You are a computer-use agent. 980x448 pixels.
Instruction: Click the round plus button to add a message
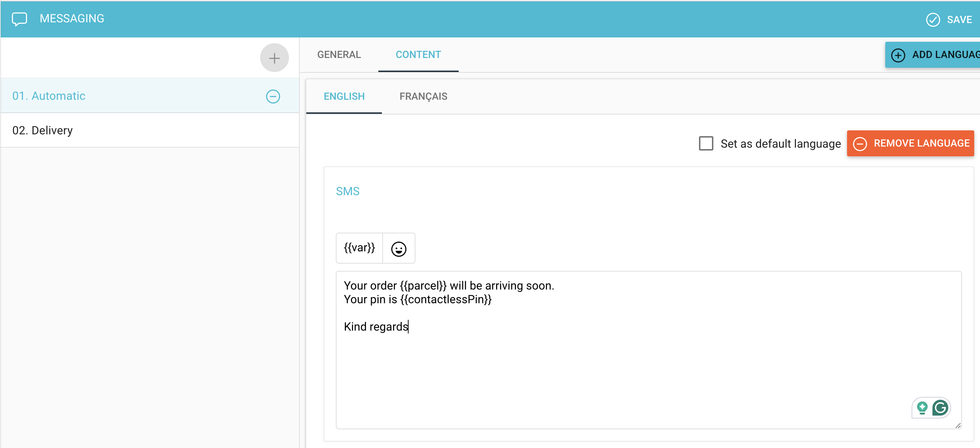click(x=274, y=58)
